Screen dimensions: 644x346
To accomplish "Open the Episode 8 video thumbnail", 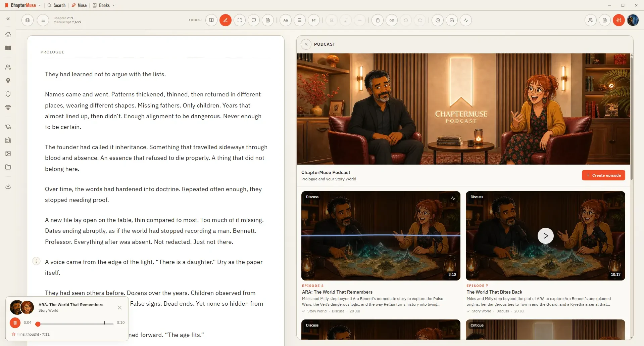I will coord(381,236).
